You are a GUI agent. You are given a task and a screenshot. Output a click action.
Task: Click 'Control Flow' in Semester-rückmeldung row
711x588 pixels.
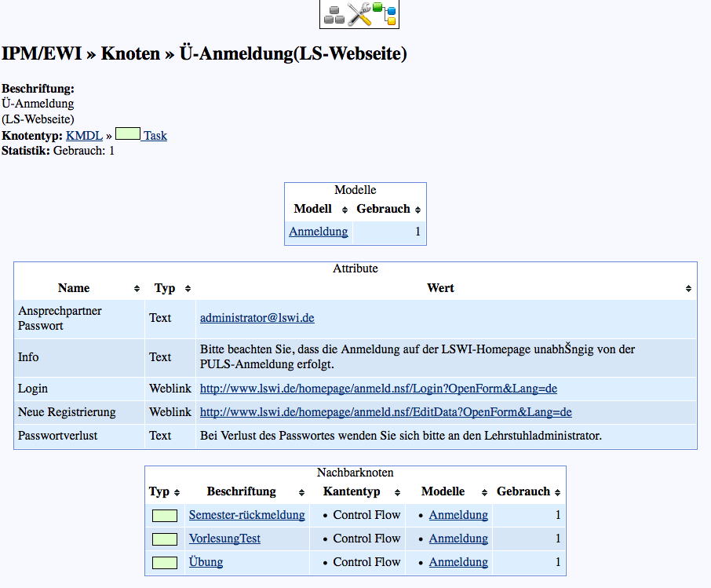coord(366,515)
